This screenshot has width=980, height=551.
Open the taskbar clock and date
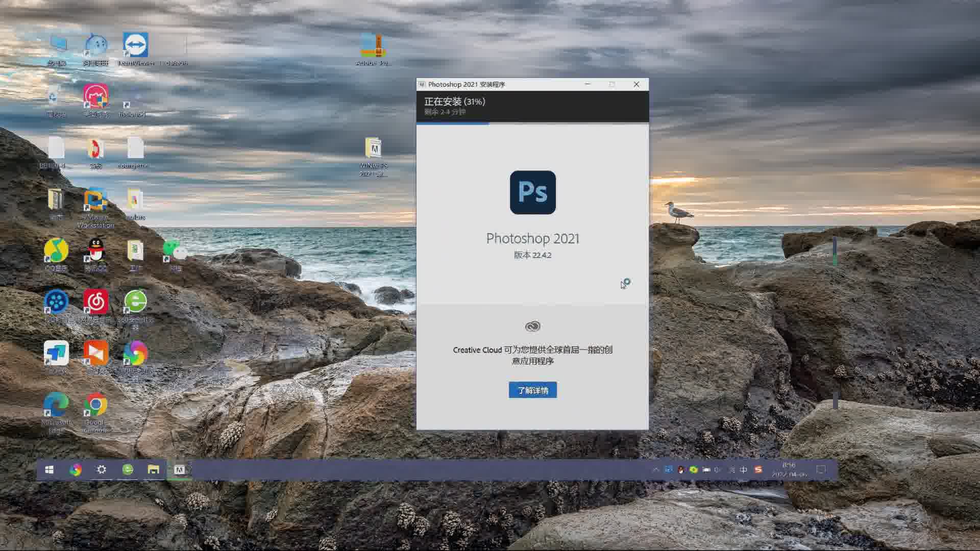789,469
